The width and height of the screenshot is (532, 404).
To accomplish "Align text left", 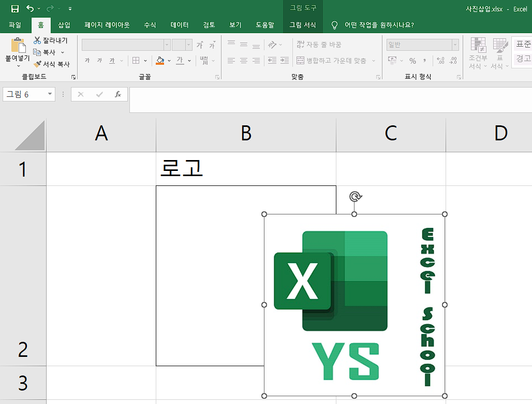I will pos(231,61).
